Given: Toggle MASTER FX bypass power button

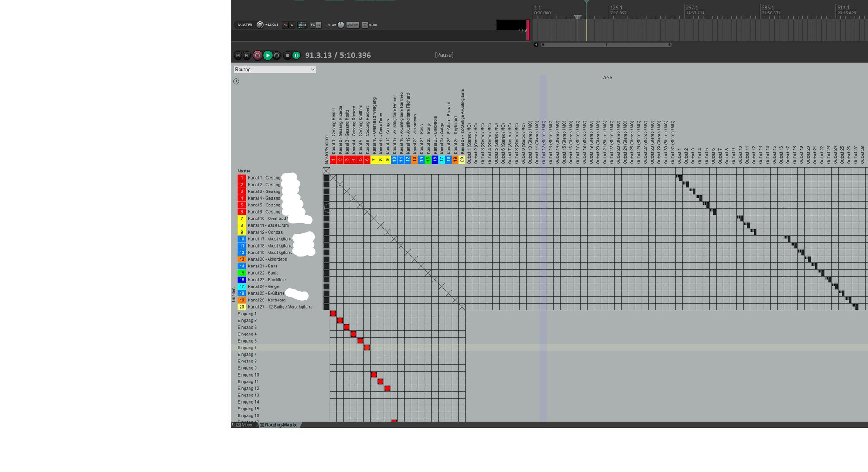Looking at the screenshot, I should coord(319,25).
